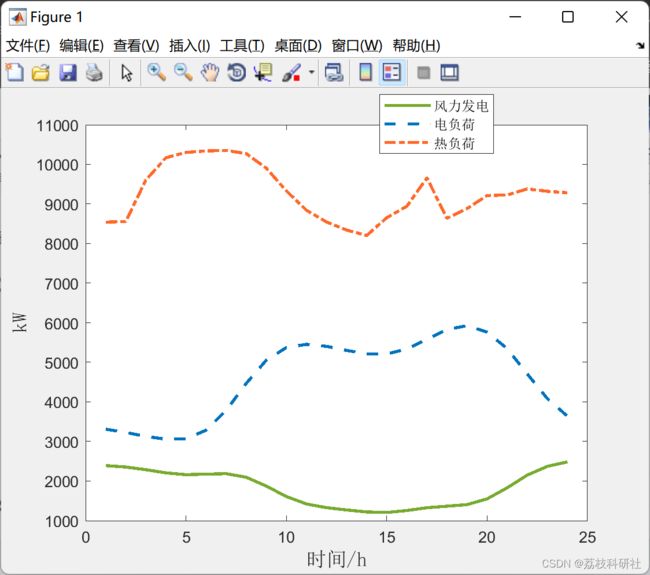Toggle the Insert Colorbar button
The image size is (650, 575).
click(x=366, y=72)
